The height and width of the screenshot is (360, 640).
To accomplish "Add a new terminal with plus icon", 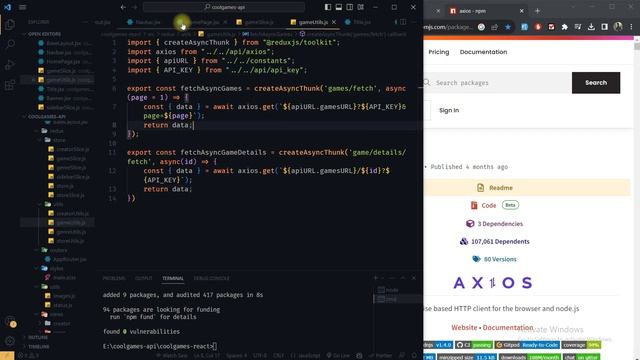I will [x=376, y=278].
